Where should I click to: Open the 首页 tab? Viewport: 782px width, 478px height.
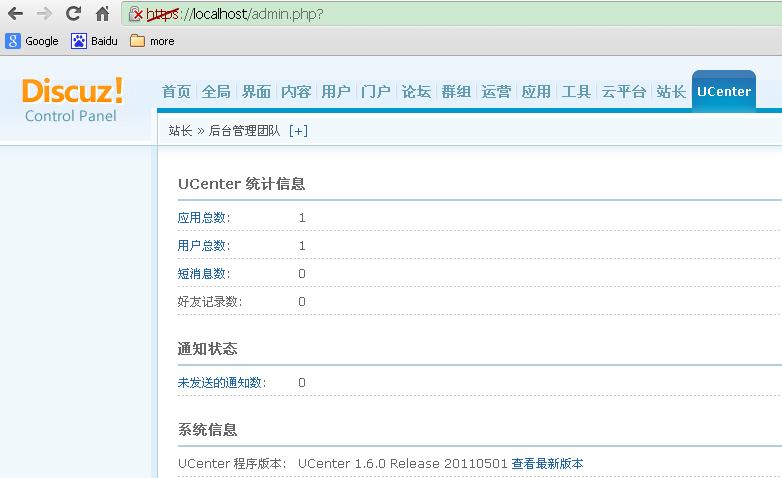click(177, 91)
